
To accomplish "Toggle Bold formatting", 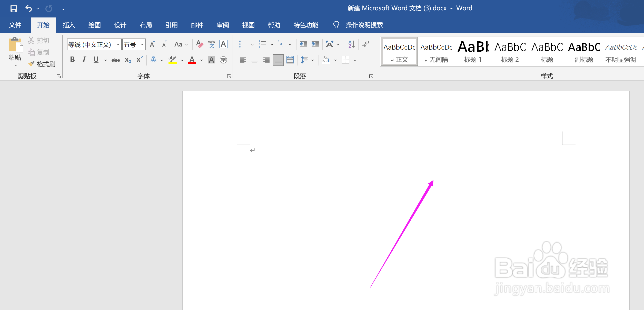I will (72, 60).
